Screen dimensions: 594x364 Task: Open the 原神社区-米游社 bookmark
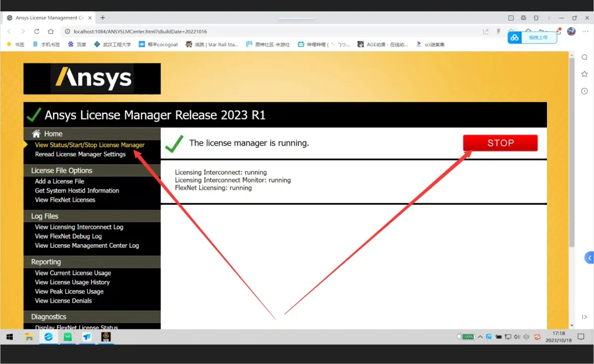[268, 45]
